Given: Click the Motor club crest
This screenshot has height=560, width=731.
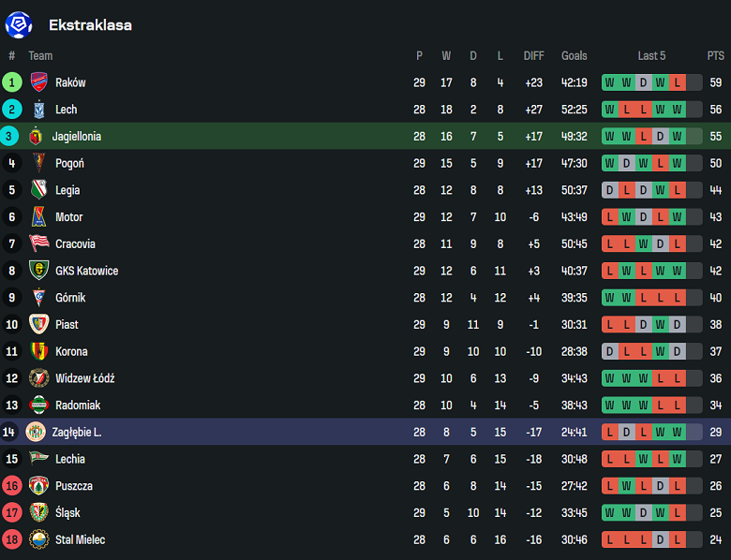Looking at the screenshot, I should (x=38, y=217).
